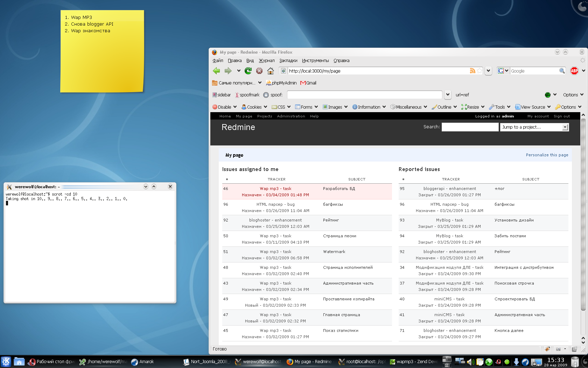Image resolution: width=588 pixels, height=368 pixels.
Task: Open the Файл menu in Firefox
Action: 218,61
